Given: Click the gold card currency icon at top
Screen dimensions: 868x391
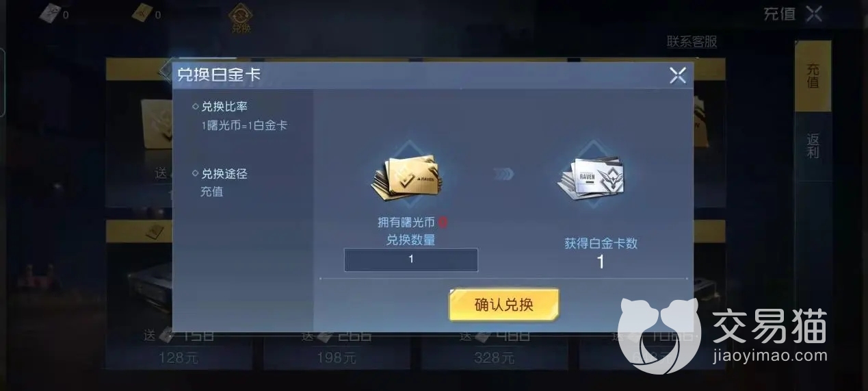Looking at the screenshot, I should tap(142, 13).
